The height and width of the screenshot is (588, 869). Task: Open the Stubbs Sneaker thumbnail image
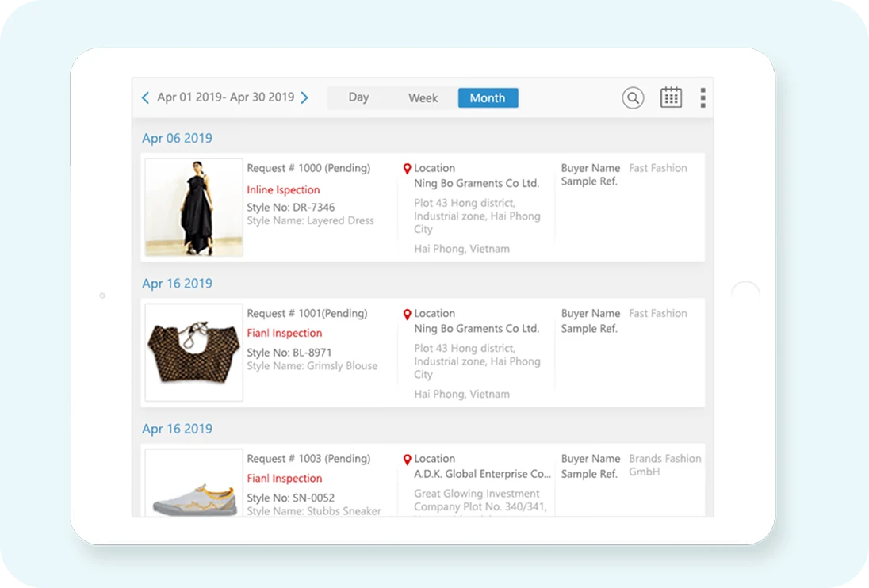(194, 485)
